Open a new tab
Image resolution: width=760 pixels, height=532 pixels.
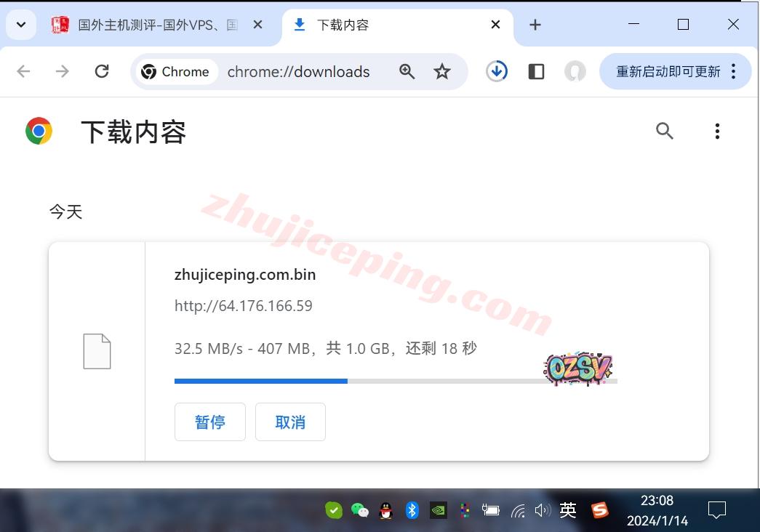tap(535, 25)
